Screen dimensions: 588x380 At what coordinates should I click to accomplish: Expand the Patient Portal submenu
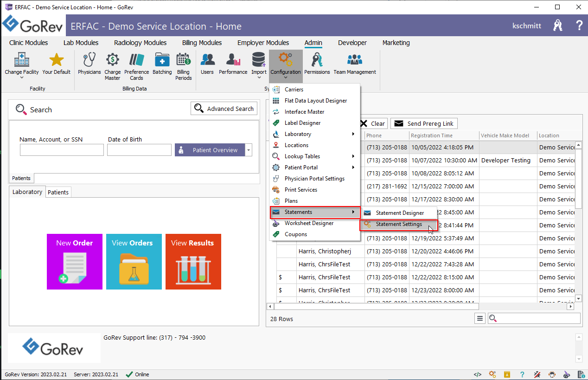[353, 167]
